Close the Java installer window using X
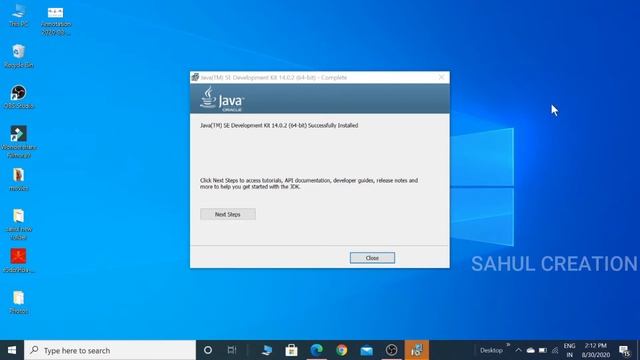640x360 pixels. click(x=441, y=77)
